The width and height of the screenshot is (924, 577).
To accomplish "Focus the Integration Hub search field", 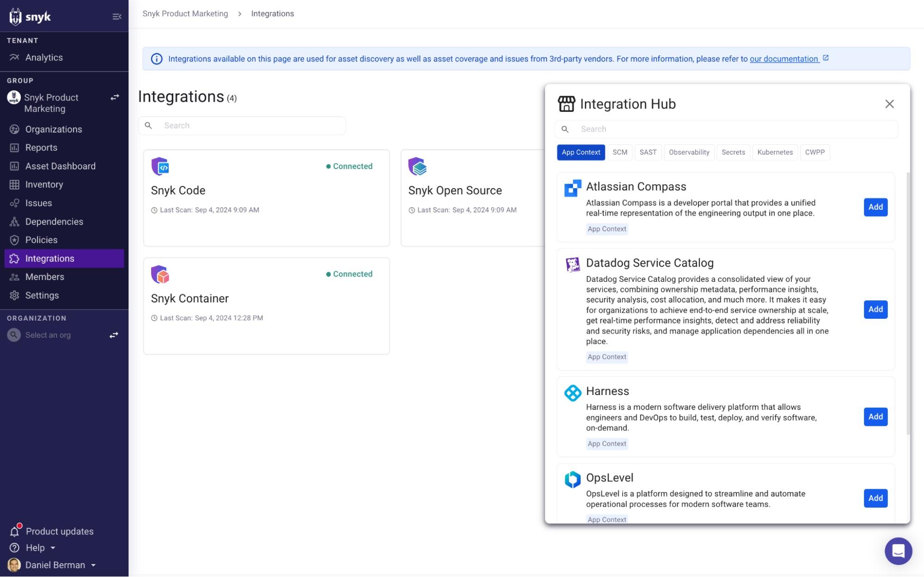I will (x=726, y=129).
